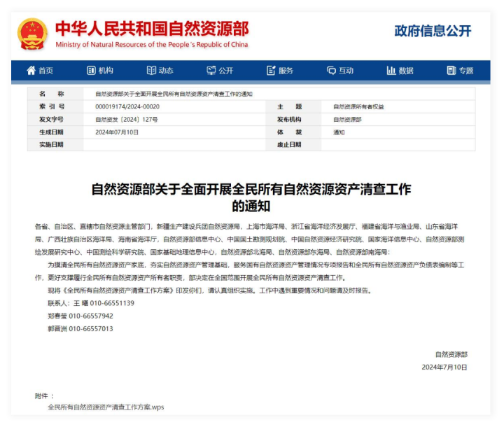Viewport: 504px width, 427px height.
Task: Click the open-book icon beside 动态
Action: 151,71
